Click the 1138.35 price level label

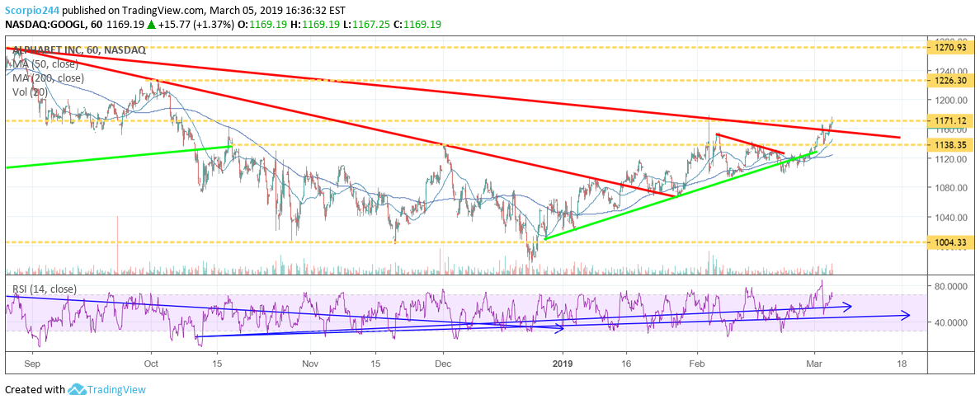click(x=946, y=145)
